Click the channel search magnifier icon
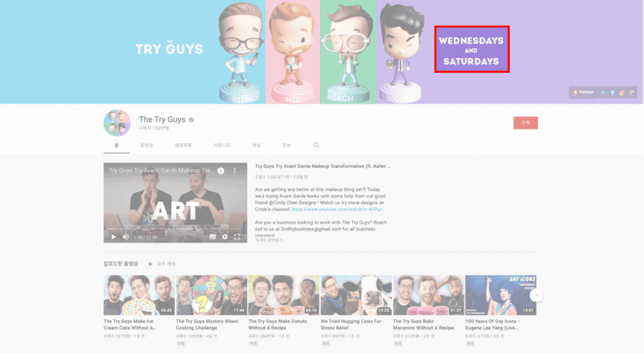The image size is (644, 353). click(316, 145)
